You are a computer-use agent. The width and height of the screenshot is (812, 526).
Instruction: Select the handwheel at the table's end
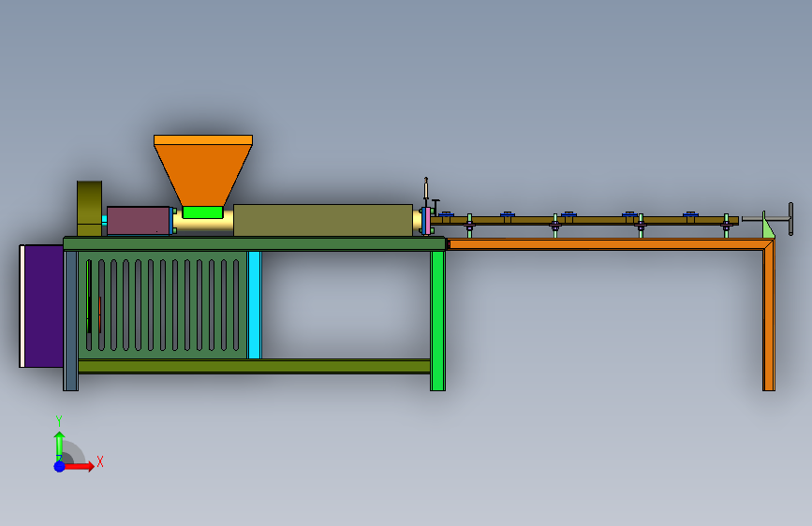click(x=790, y=218)
